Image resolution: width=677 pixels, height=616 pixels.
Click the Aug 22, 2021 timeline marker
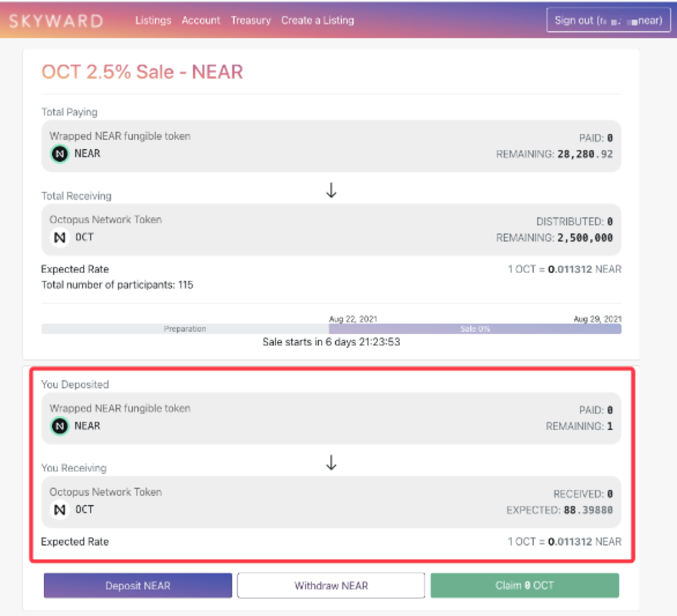tap(353, 319)
